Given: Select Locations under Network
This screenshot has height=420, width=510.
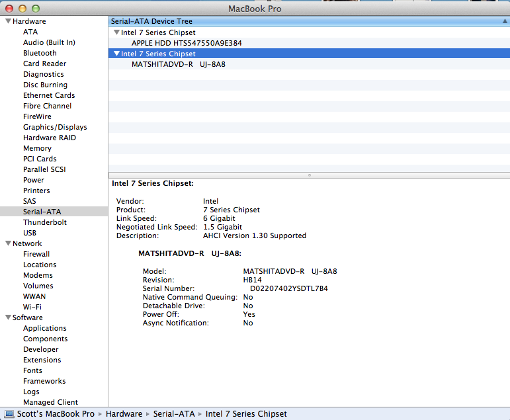Looking at the screenshot, I should 40,265.
